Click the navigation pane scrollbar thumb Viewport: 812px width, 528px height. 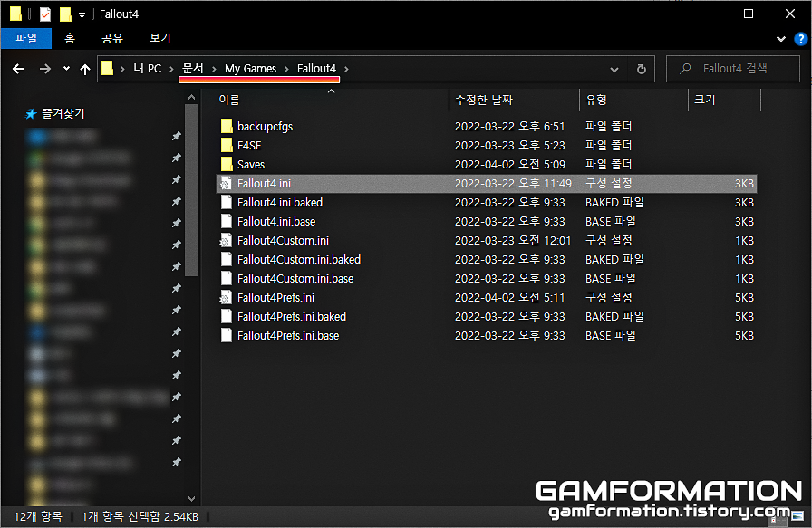tap(191, 190)
